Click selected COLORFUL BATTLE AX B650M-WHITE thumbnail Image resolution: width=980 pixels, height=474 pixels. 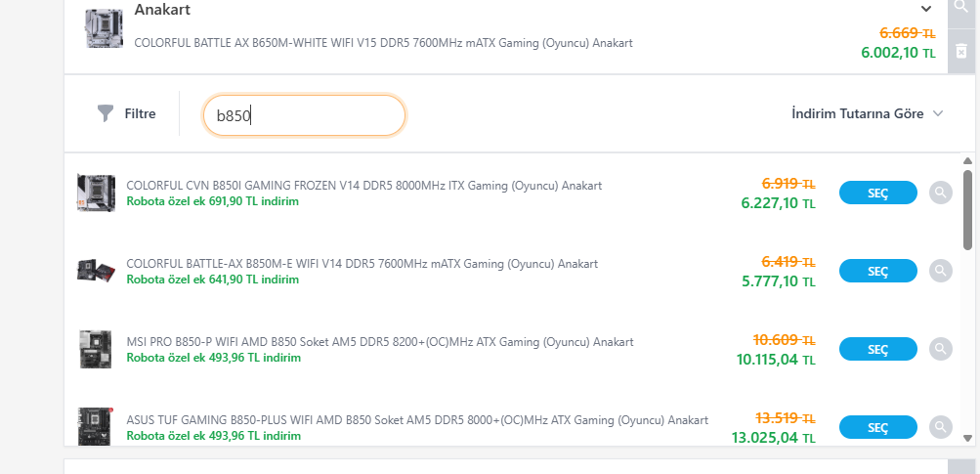coord(105,28)
